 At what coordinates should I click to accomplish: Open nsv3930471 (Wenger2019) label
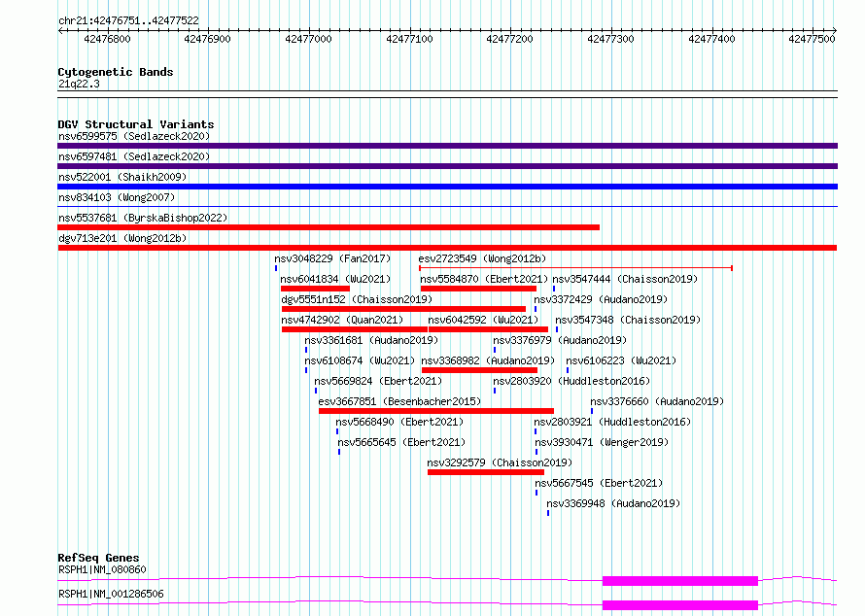point(602,442)
